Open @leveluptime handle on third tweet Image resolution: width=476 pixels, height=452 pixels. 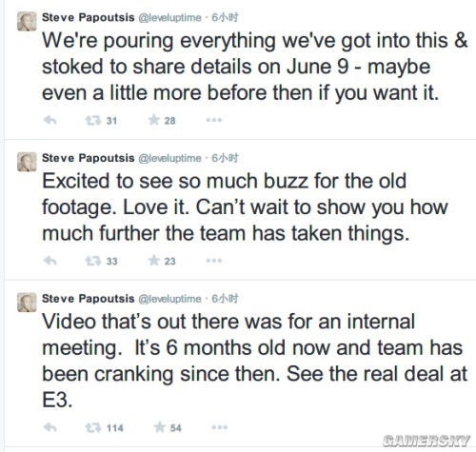point(169,299)
